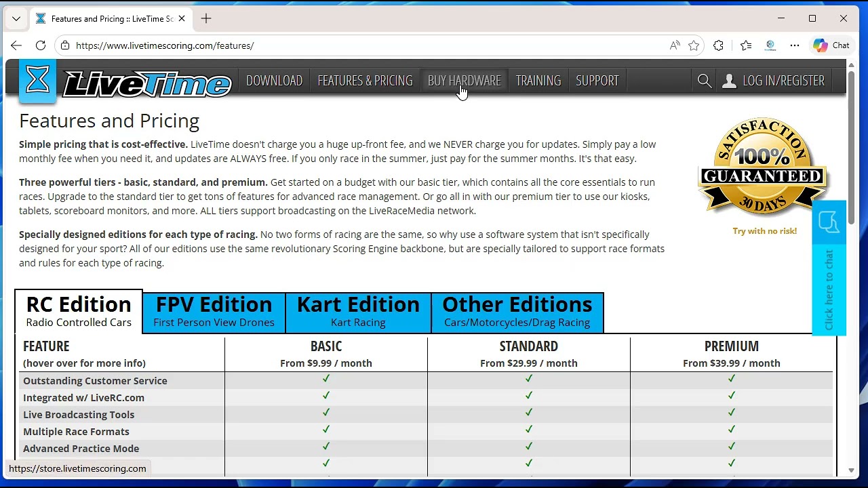Refresh the page with reload icon

(x=41, y=45)
